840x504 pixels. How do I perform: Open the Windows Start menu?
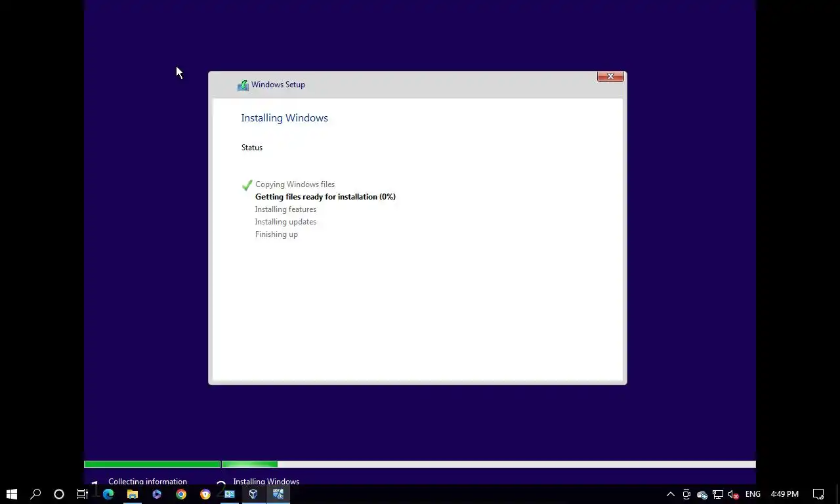click(11, 494)
